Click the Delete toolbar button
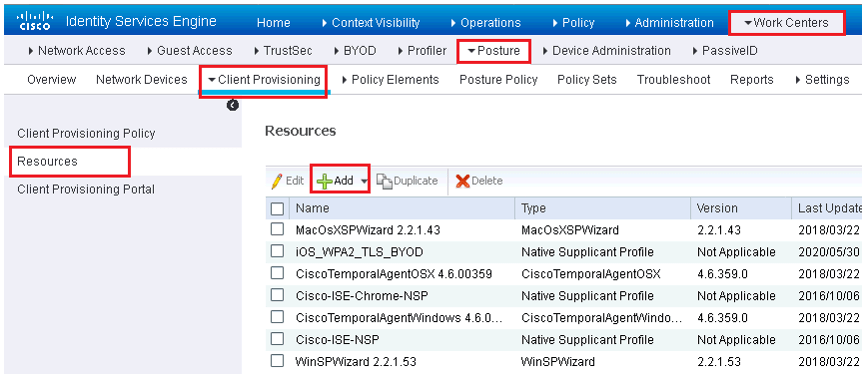This screenshot has height=383, width=865. coord(479,181)
